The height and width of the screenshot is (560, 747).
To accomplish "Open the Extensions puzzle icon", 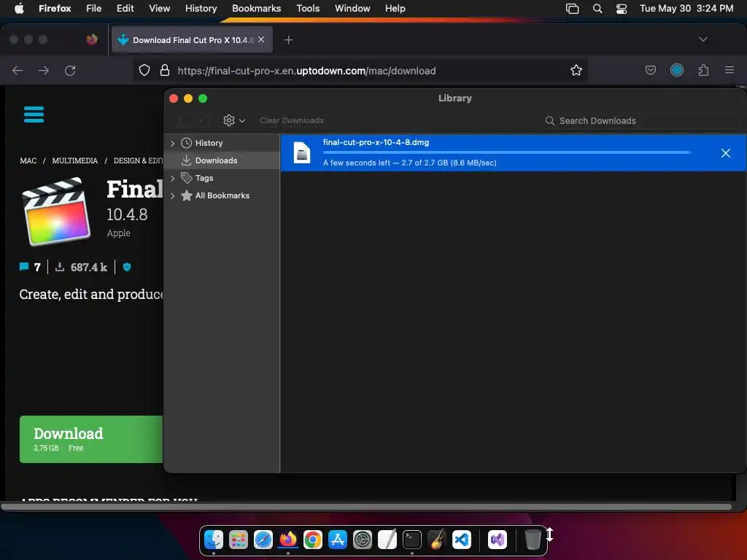I will click(x=703, y=71).
